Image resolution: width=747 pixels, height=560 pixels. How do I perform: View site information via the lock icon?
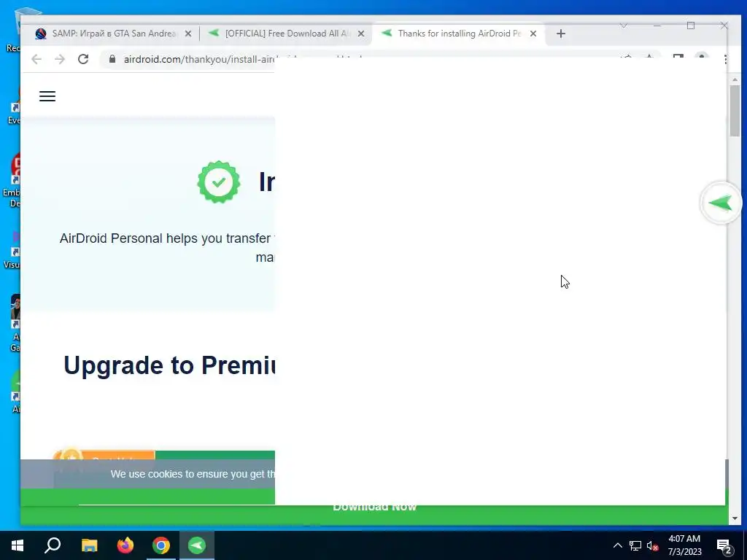tap(112, 59)
